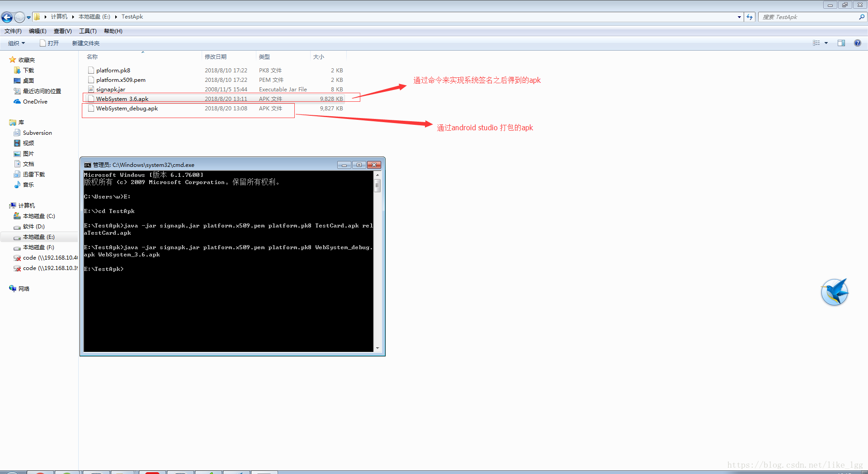
Task: Click the Back navigation arrow
Action: (7, 17)
